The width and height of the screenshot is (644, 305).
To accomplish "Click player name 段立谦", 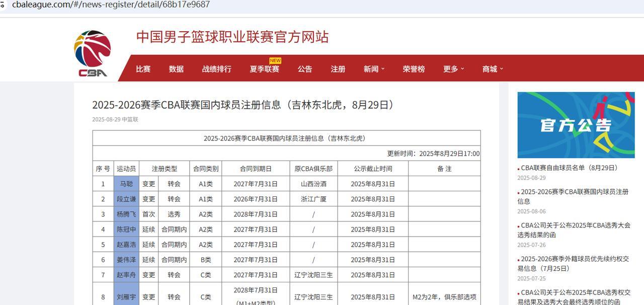I will [126, 199].
